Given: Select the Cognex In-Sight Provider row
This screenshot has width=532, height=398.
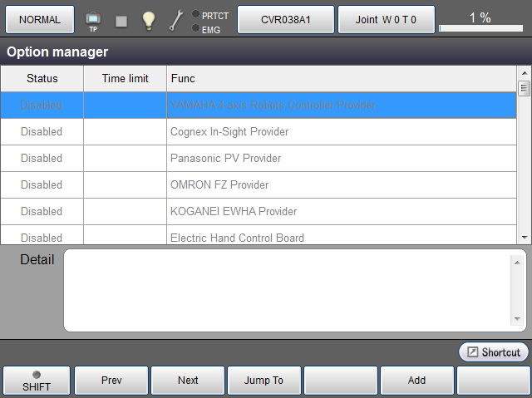Looking at the screenshot, I should click(x=258, y=132).
